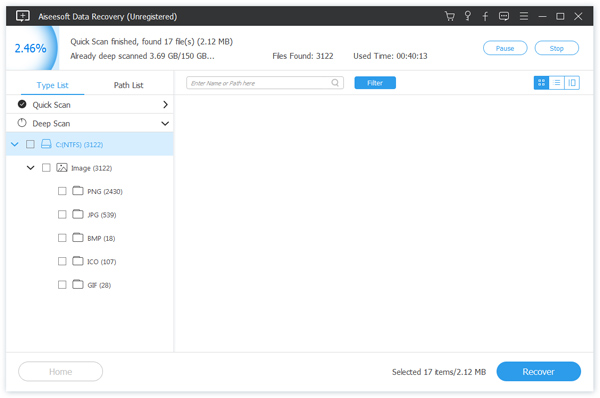Switch to thumbnail grid view
The image size is (600, 398).
[541, 83]
